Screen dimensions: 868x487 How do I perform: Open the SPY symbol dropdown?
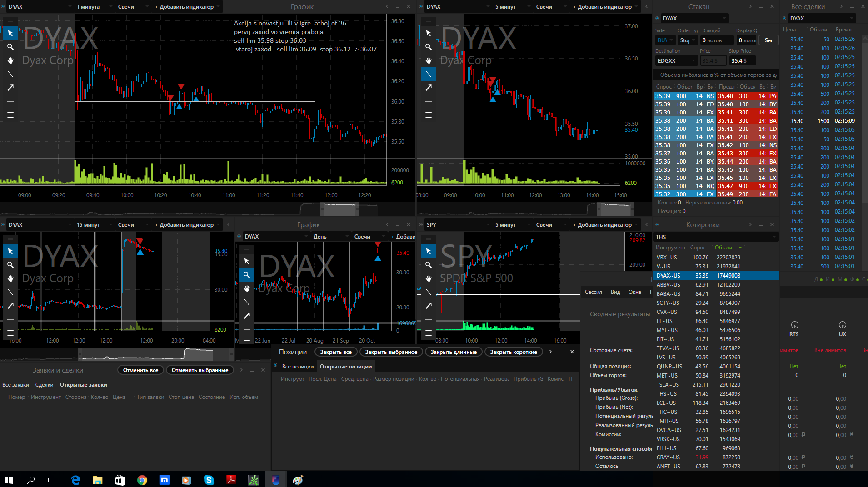point(458,225)
